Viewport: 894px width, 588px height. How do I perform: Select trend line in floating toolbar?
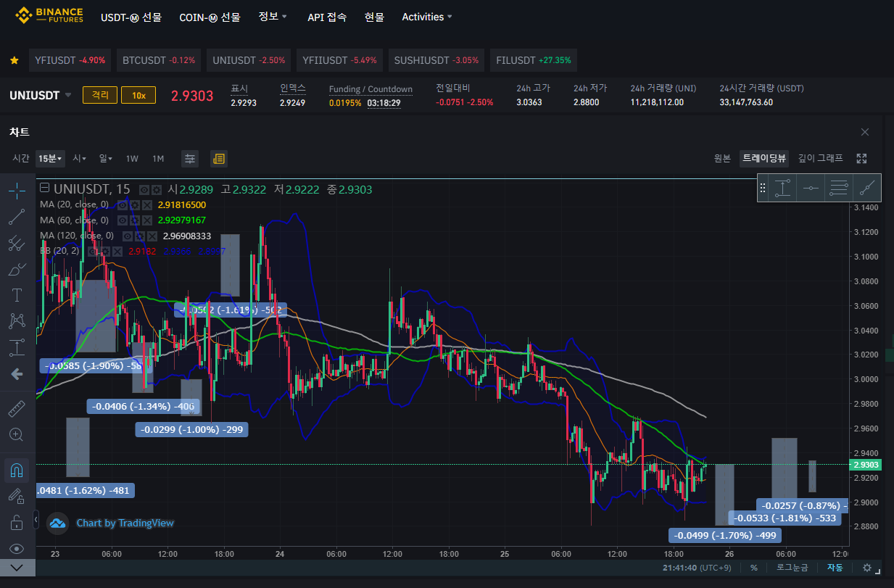pos(867,189)
